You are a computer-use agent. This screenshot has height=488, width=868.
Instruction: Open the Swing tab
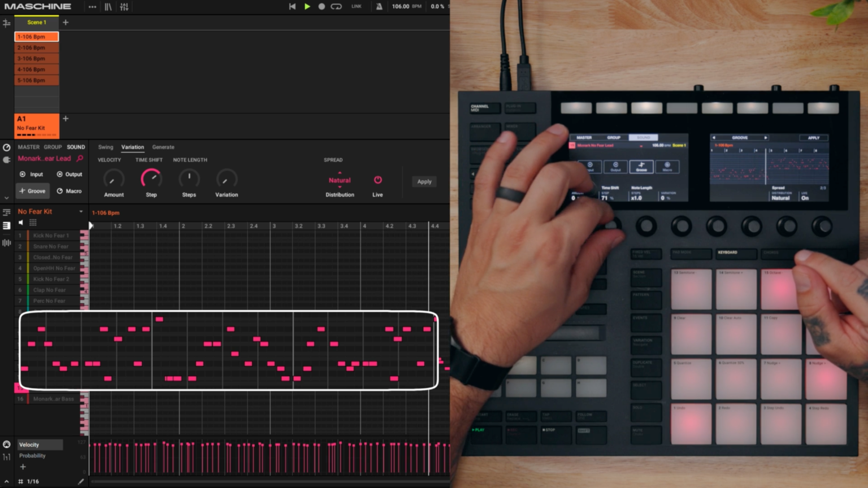click(106, 147)
